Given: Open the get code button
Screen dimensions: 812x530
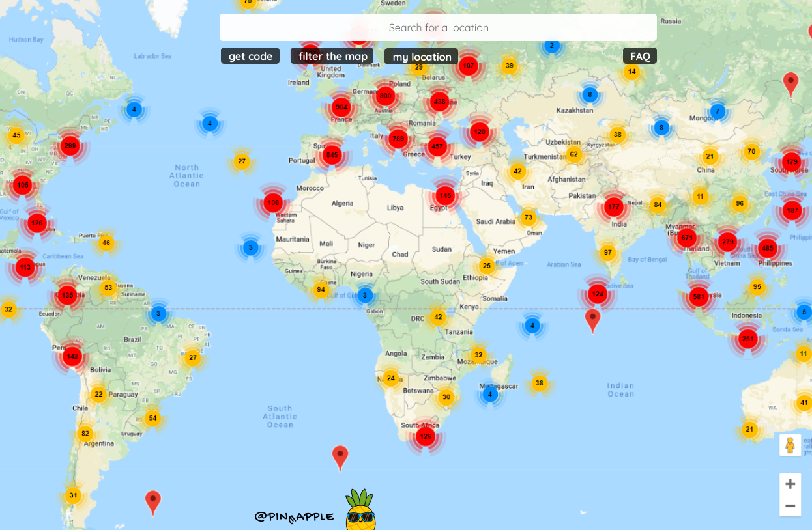Looking at the screenshot, I should pyautogui.click(x=250, y=56).
